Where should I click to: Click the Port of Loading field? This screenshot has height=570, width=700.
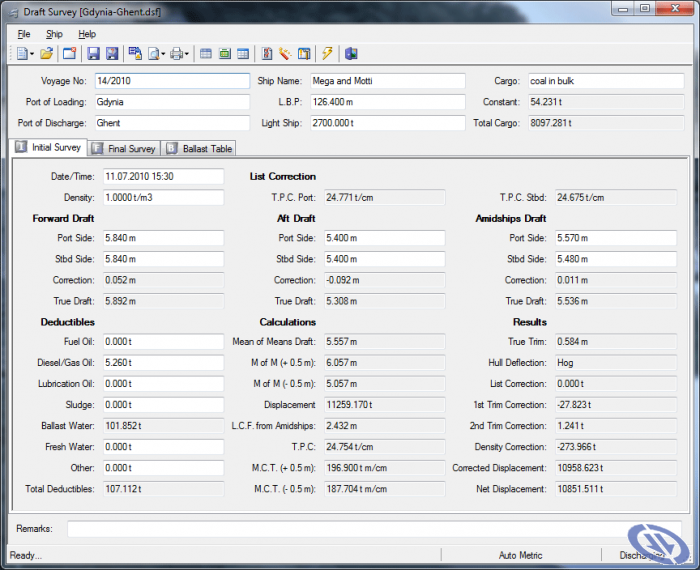[x=172, y=102]
